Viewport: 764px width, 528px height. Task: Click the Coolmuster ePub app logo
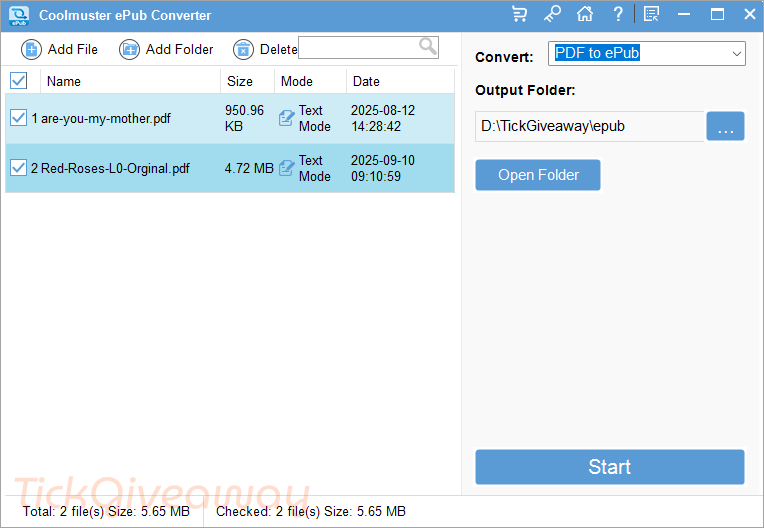click(x=19, y=16)
